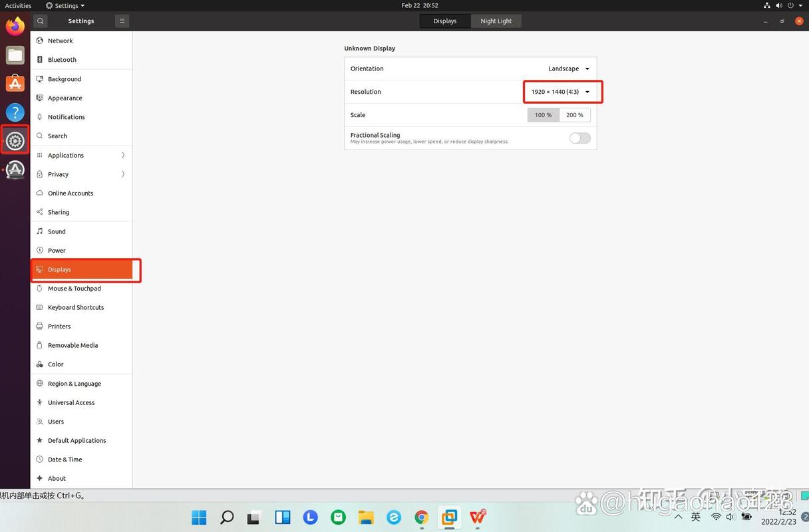Select About in the Settings sidebar

56,477
